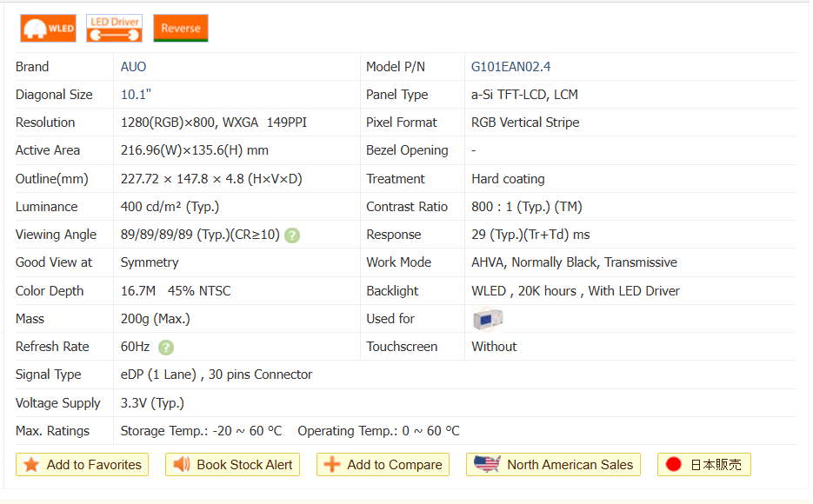Click the a-Si TFT-LCD, LCM panel type value
813x504 pixels.
[x=524, y=95]
